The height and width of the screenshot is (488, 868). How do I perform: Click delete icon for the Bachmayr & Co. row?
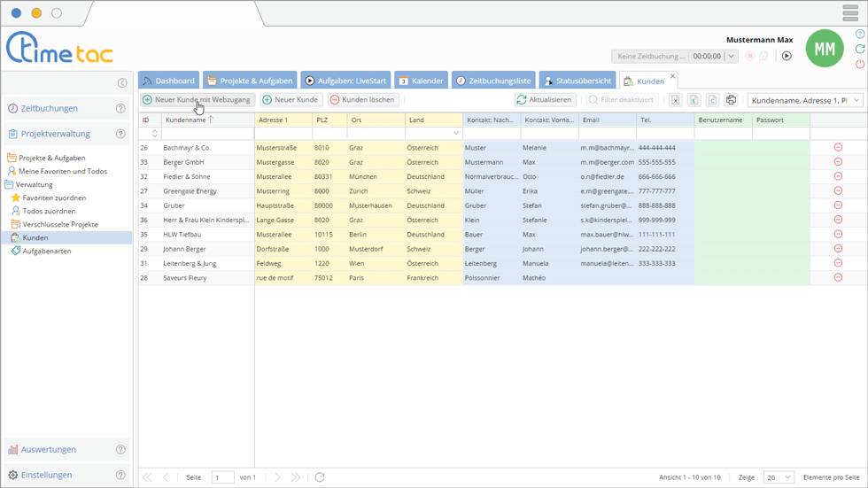click(x=838, y=148)
